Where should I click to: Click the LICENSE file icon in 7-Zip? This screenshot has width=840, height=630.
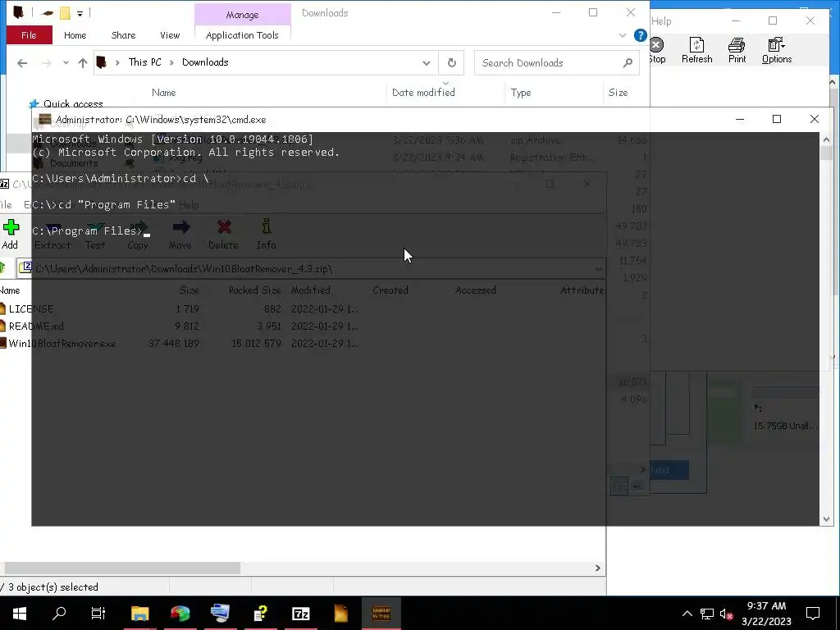click(2, 308)
